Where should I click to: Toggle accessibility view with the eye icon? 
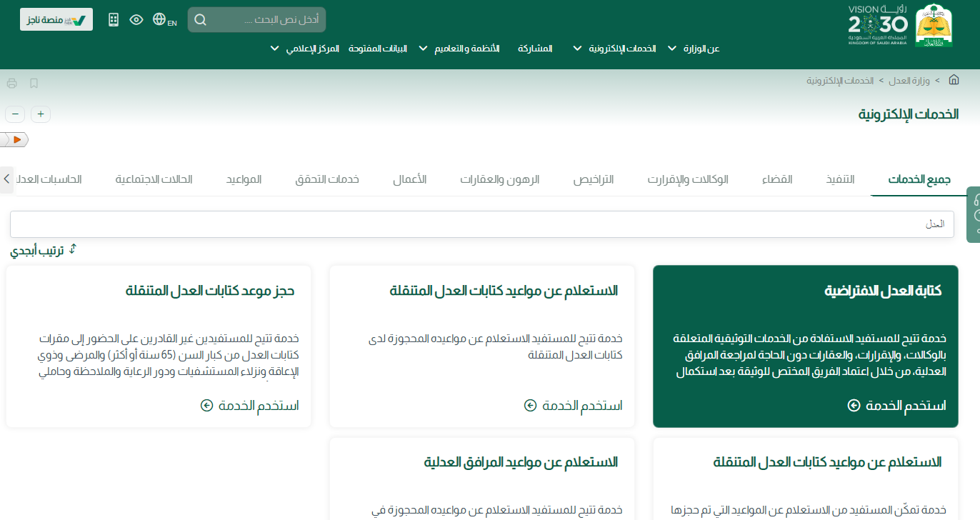click(136, 20)
